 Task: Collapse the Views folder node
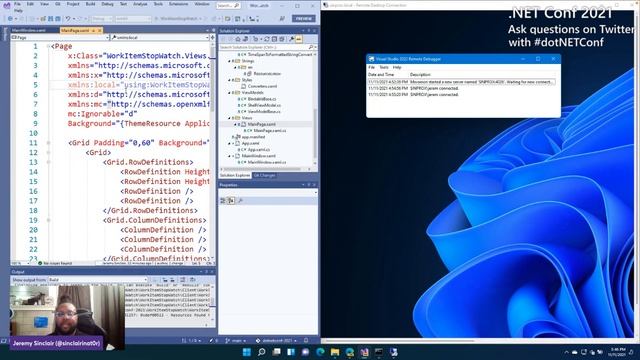tap(230, 118)
